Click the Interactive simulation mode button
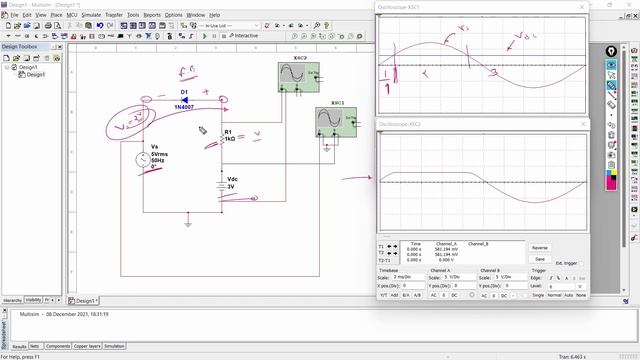Image resolution: width=640 pixels, height=360 pixels. [x=244, y=36]
